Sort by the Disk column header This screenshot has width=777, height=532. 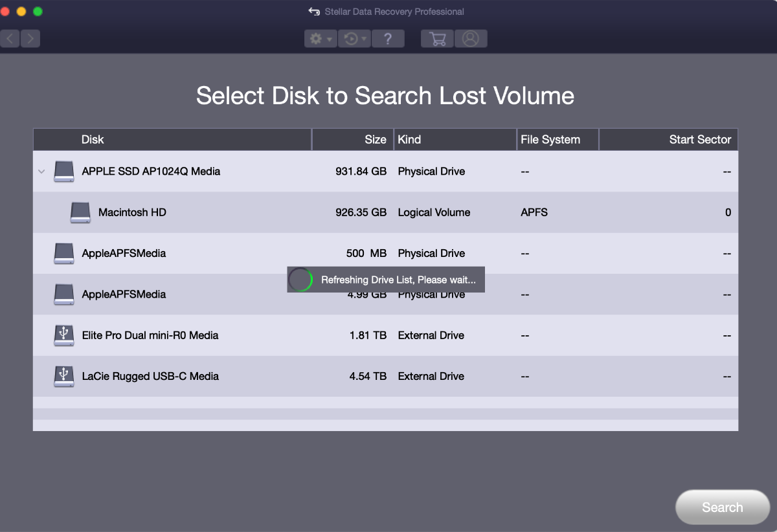[93, 139]
